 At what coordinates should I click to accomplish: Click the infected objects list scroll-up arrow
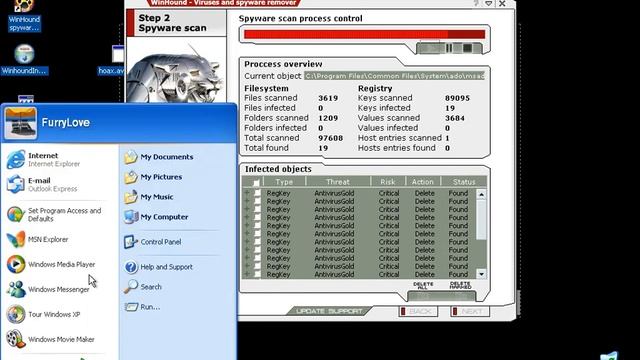click(481, 195)
